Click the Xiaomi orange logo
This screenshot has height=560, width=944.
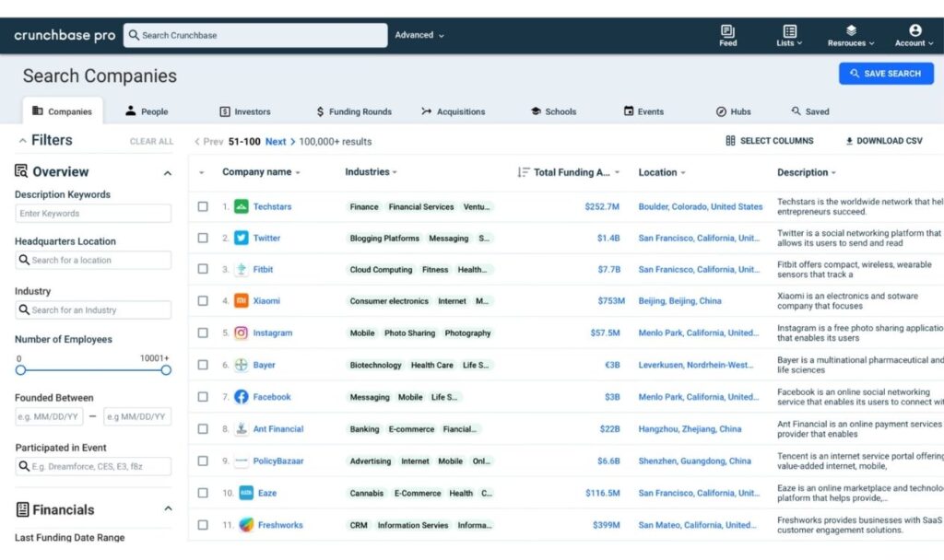241,300
